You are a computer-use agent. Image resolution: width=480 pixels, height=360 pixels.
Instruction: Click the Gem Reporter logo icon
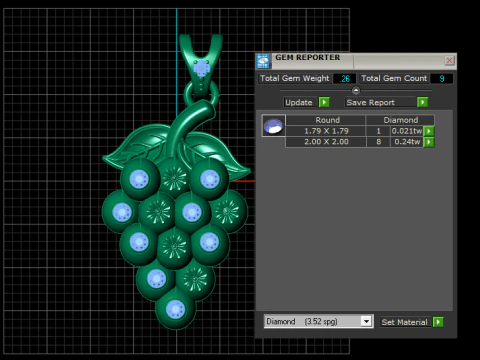point(263,61)
